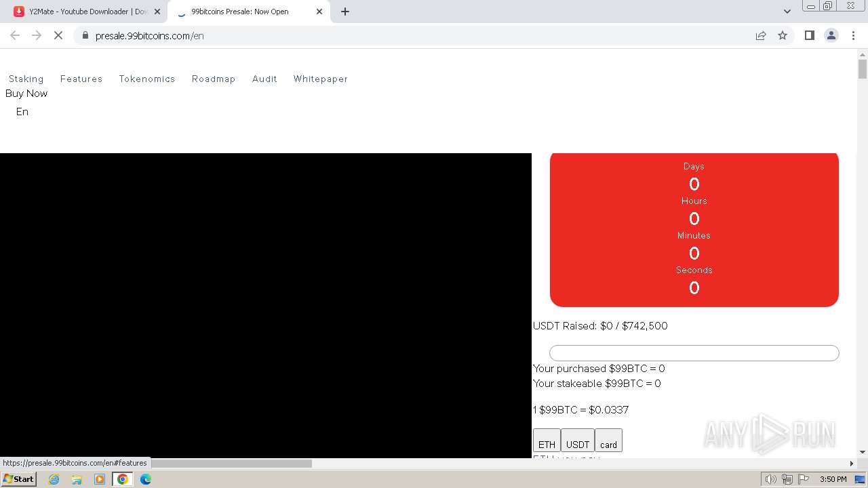
Task: Open network icon in system tray
Action: [x=787, y=479]
